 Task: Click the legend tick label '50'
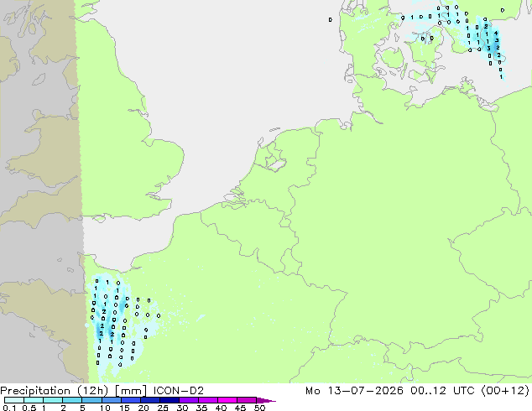(x=259, y=408)
